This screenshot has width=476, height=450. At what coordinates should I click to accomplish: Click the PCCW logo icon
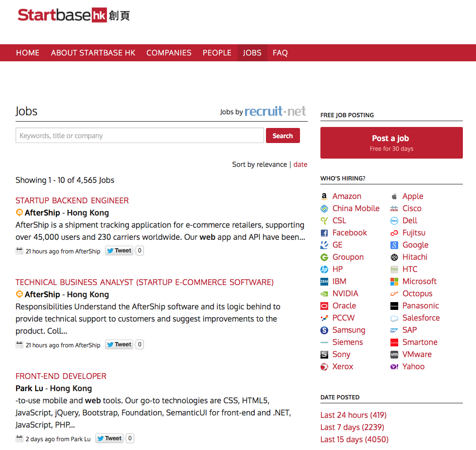tap(324, 318)
